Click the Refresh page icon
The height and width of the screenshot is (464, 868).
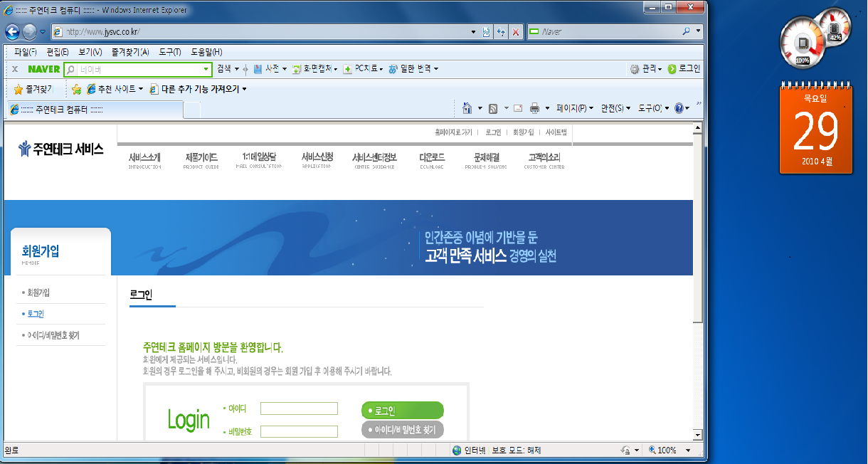(501, 32)
